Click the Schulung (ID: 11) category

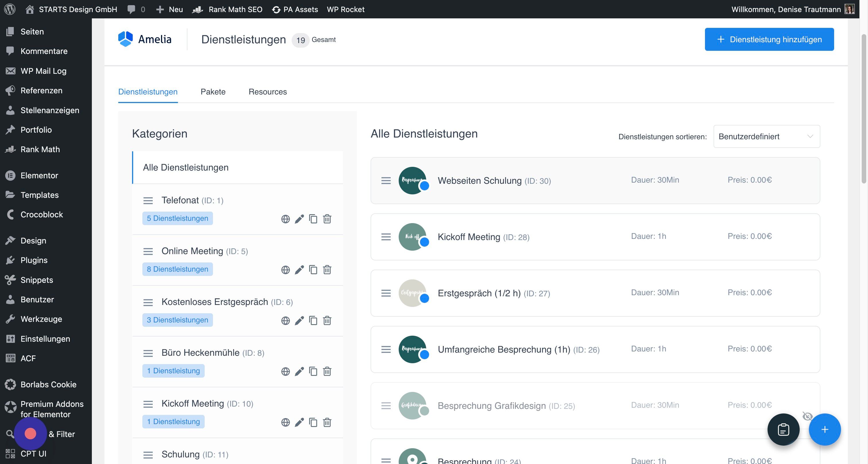tap(195, 455)
